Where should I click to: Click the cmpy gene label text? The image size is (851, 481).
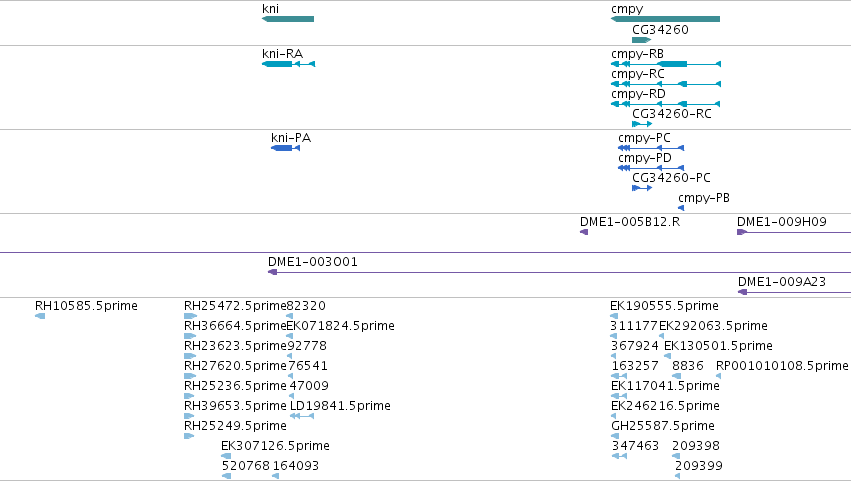click(627, 9)
